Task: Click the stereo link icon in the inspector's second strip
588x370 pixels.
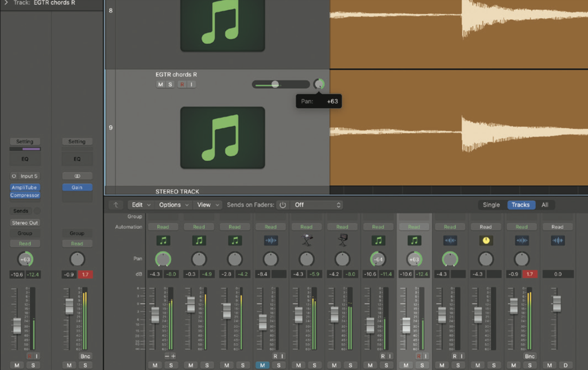Action: [78, 176]
